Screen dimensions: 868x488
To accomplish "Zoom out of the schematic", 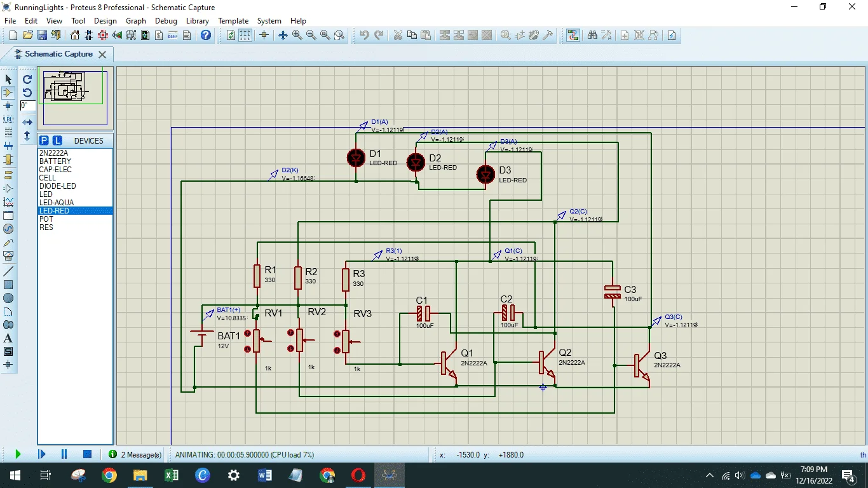I will point(311,35).
